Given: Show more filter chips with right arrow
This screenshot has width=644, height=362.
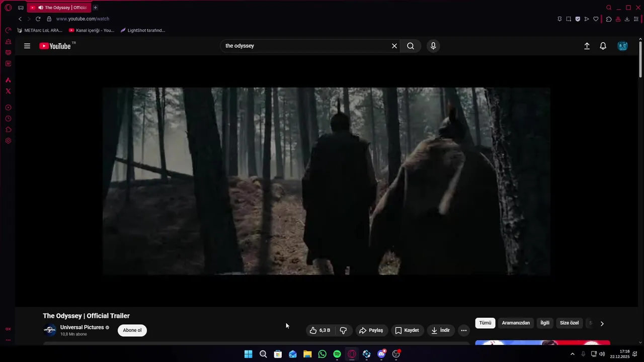Looking at the screenshot, I should coord(602,323).
